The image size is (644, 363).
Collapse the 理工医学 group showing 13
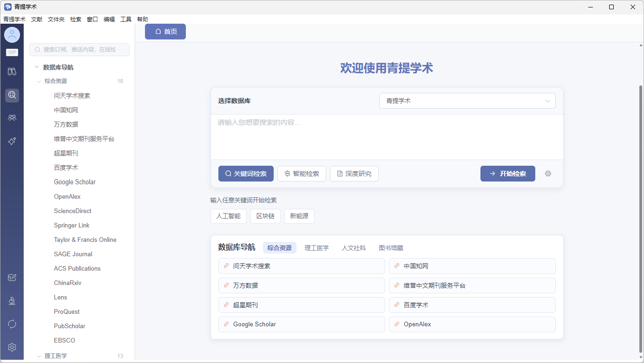(x=39, y=356)
